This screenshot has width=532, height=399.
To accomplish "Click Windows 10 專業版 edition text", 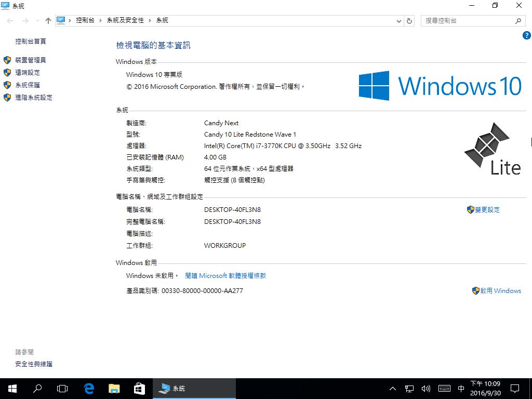I will coord(154,75).
